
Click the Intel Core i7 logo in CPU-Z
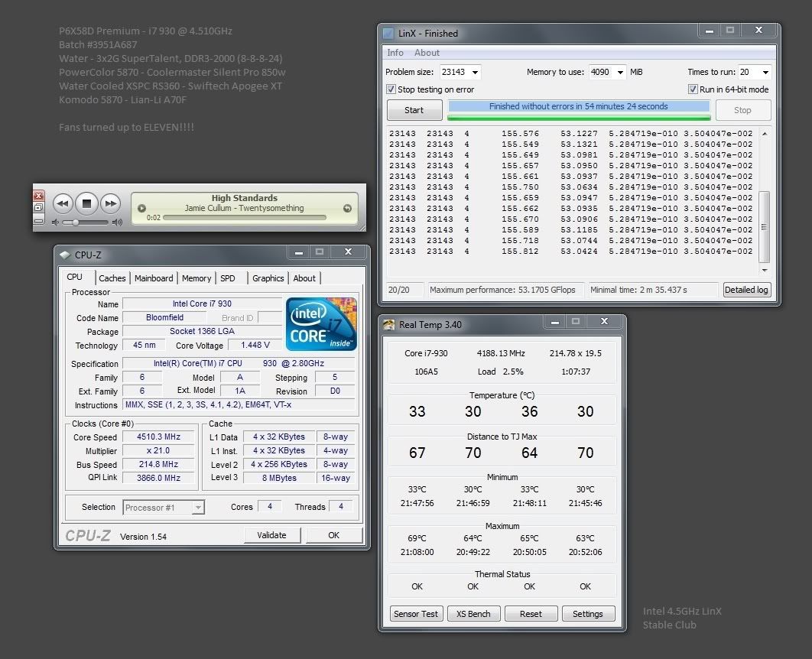click(321, 324)
